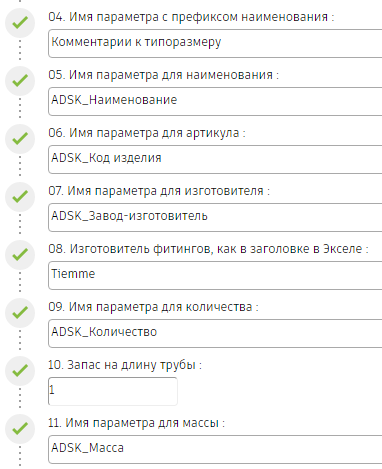Image resolution: width=382 pixels, height=469 pixels.
Task: Click label 08 Изготовитель фитингов
Action: pos(208,249)
